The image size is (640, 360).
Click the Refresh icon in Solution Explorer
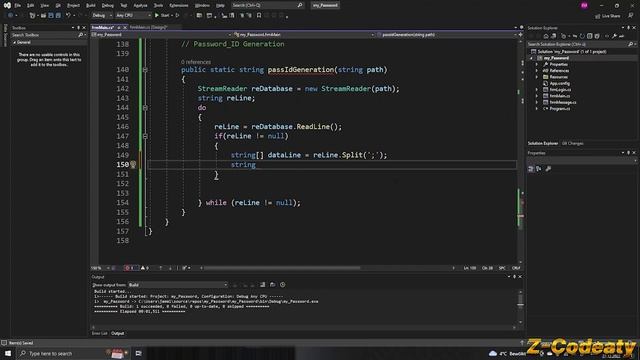(582, 36)
